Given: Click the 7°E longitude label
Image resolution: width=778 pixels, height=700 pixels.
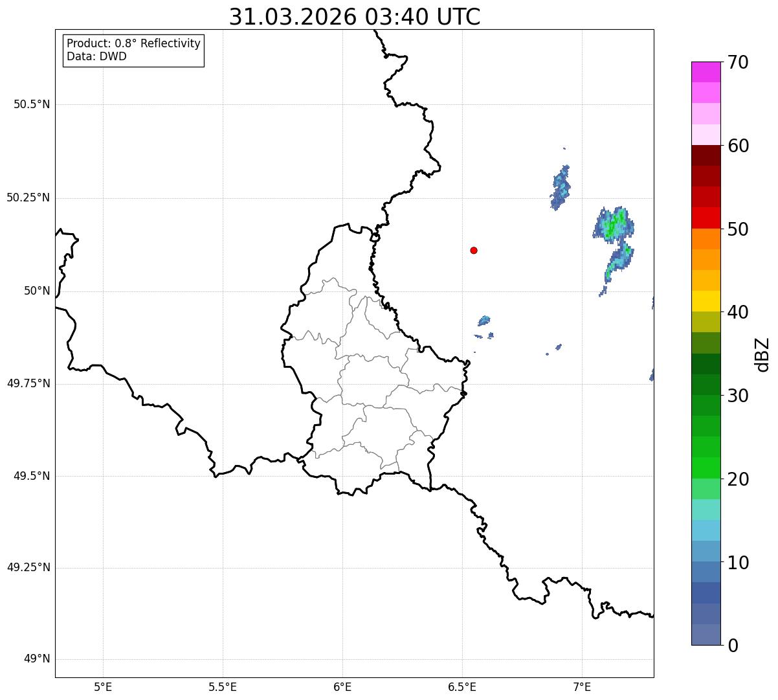Looking at the screenshot, I should pyautogui.click(x=582, y=686).
